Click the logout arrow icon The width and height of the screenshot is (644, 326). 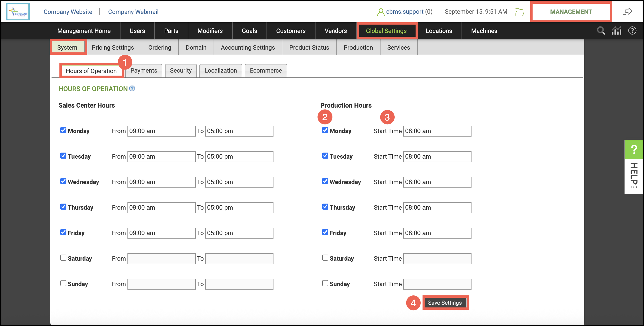pos(627,11)
